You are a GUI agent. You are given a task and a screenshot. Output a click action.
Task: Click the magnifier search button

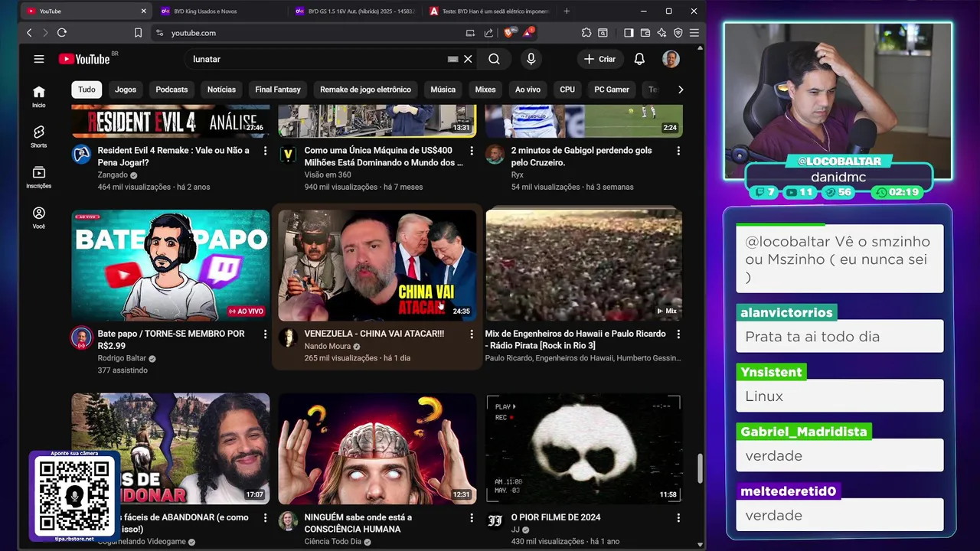[x=495, y=59]
